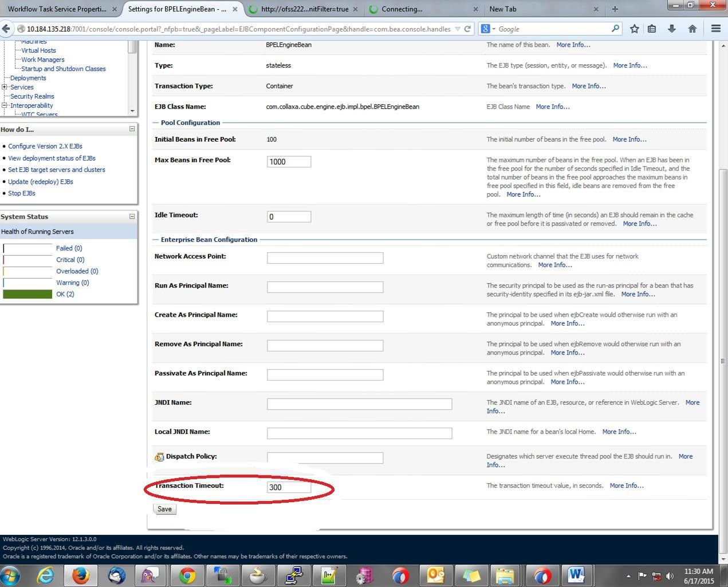This screenshot has height=587, width=728.
Task: Open the Stop EJBs link
Action: click(x=22, y=193)
